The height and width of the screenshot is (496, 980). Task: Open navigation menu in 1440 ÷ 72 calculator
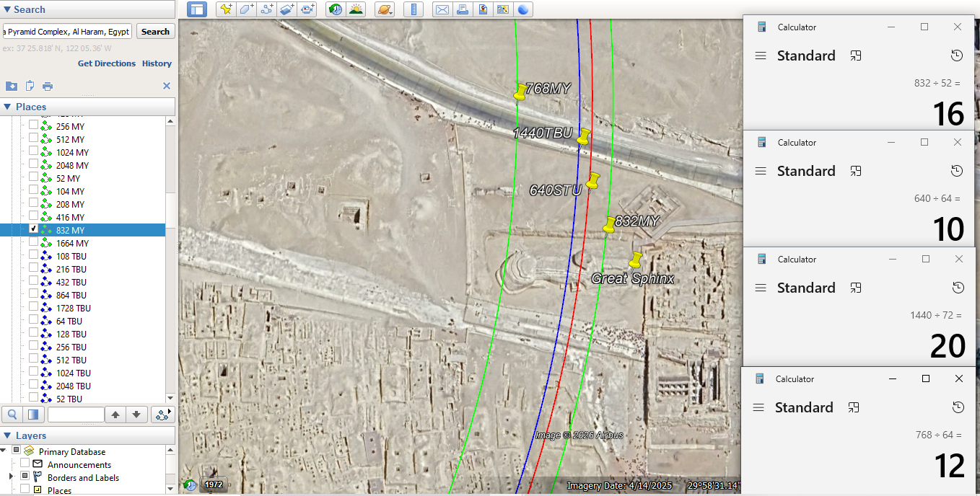click(760, 288)
